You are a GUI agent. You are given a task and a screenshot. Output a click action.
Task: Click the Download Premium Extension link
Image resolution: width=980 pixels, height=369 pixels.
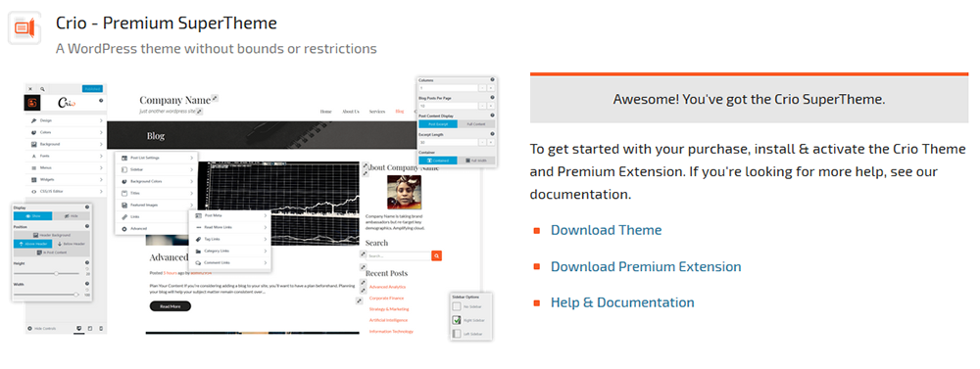pos(646,266)
